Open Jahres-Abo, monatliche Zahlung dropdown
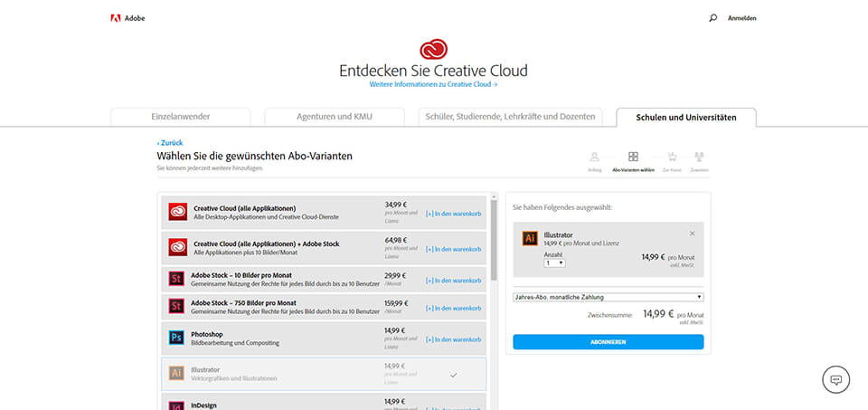This screenshot has width=868, height=410. point(609,297)
